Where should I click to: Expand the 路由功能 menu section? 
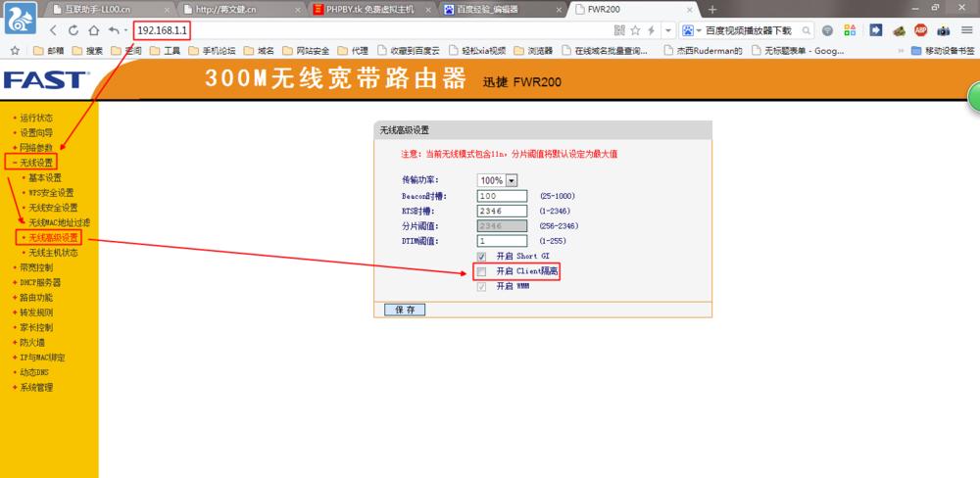[x=35, y=298]
